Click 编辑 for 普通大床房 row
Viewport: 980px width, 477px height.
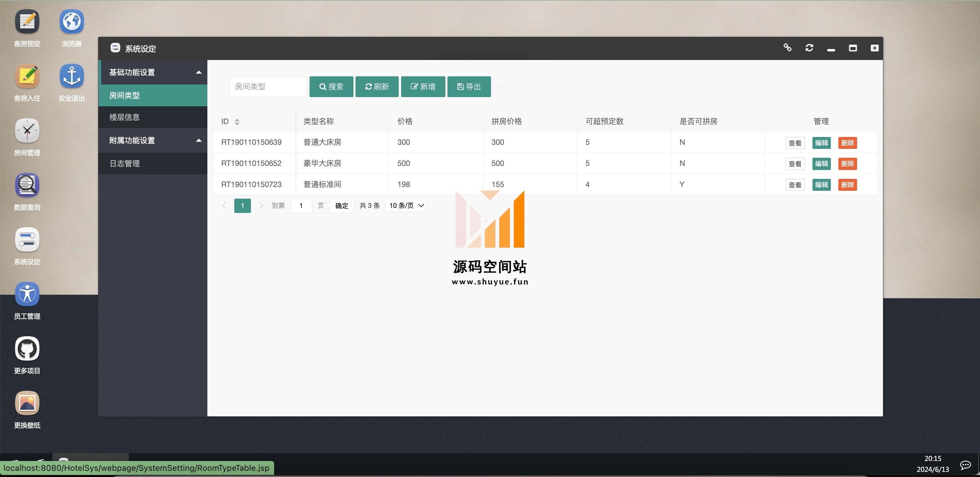coord(821,143)
